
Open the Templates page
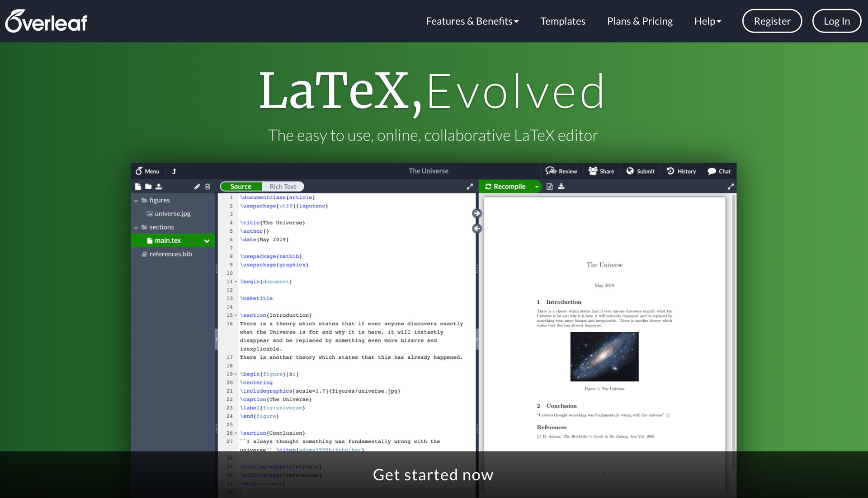(562, 21)
